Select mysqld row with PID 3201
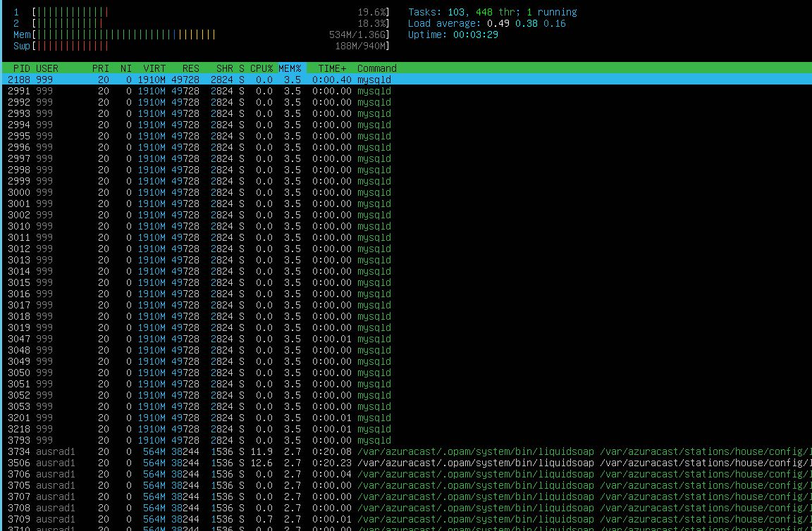The width and height of the screenshot is (812, 531). tap(406, 418)
